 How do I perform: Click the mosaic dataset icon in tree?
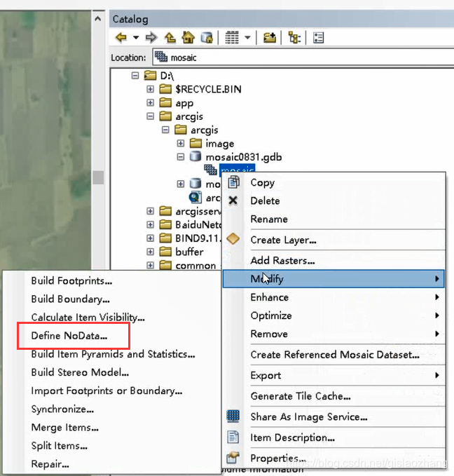click(x=210, y=170)
